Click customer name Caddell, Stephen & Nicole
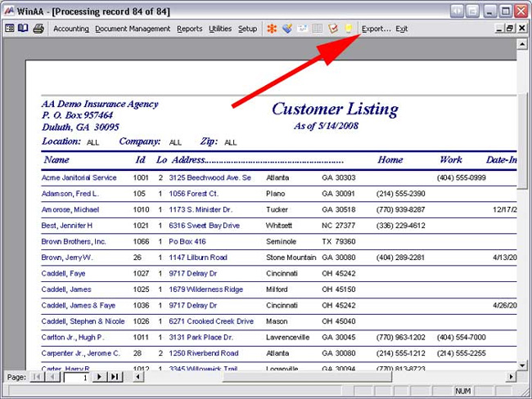532x399 pixels. pyautogui.click(x=83, y=321)
